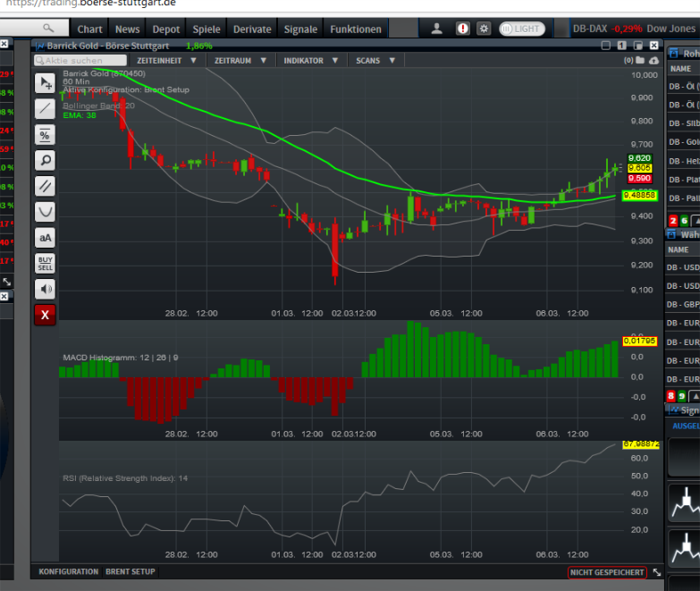Click the BRENT SETUP button
The width and height of the screenshot is (700, 591).
[x=131, y=572]
